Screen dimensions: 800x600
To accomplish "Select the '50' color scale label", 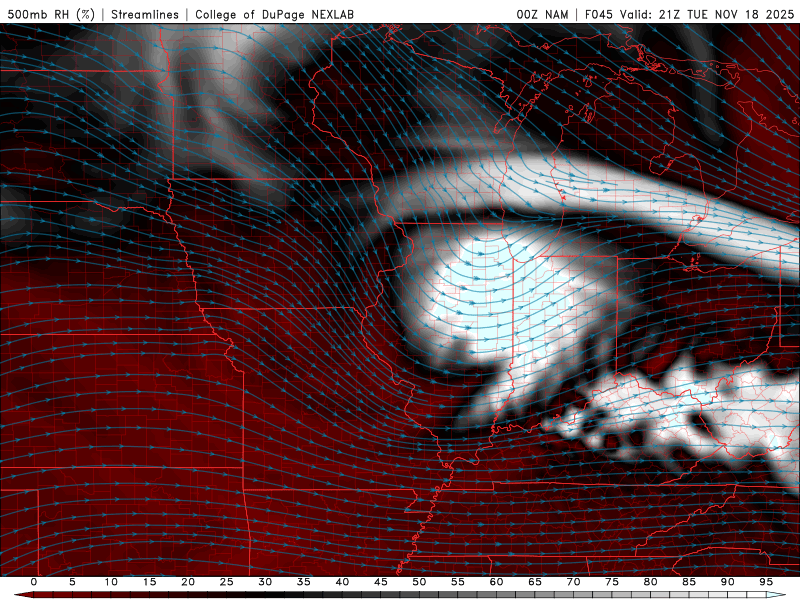I will 419,582.
